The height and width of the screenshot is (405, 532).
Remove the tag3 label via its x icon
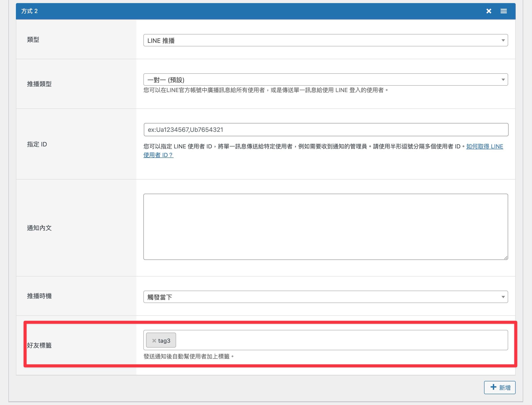pyautogui.click(x=154, y=340)
